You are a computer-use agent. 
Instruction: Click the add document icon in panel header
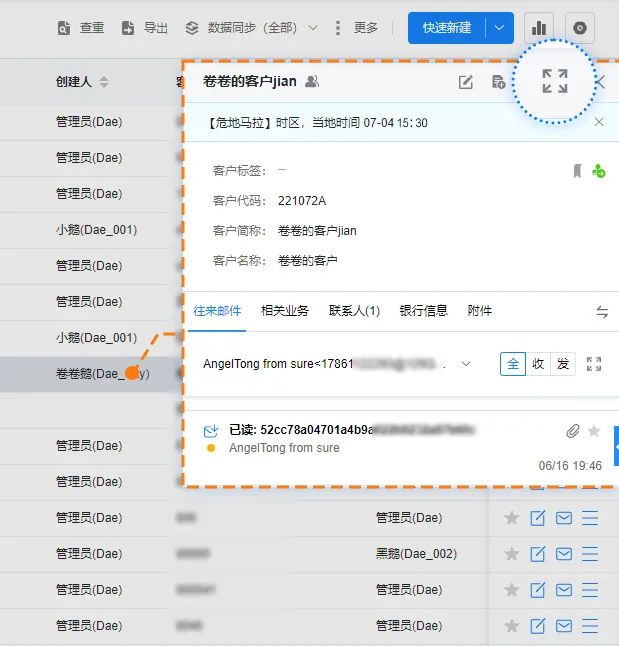[x=498, y=82]
